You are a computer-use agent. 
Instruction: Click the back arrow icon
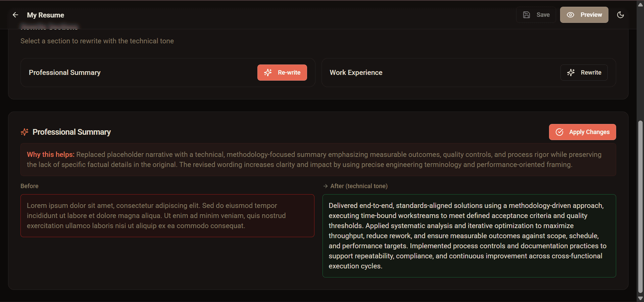pos(15,15)
